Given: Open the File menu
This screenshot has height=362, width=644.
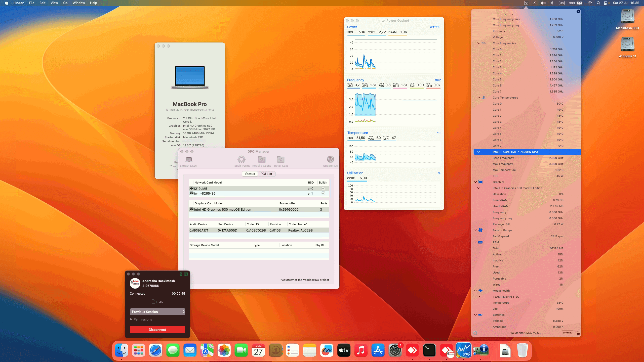Looking at the screenshot, I should tap(31, 3).
